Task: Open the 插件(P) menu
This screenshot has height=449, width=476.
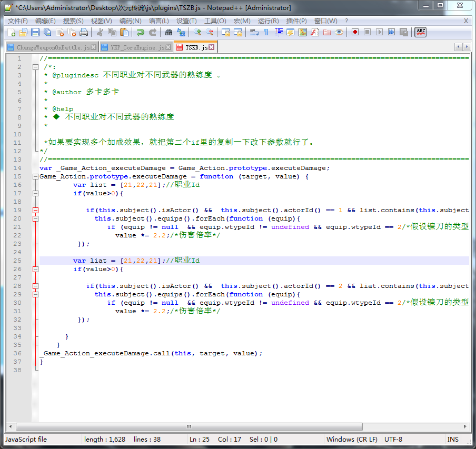Action: click(x=296, y=21)
